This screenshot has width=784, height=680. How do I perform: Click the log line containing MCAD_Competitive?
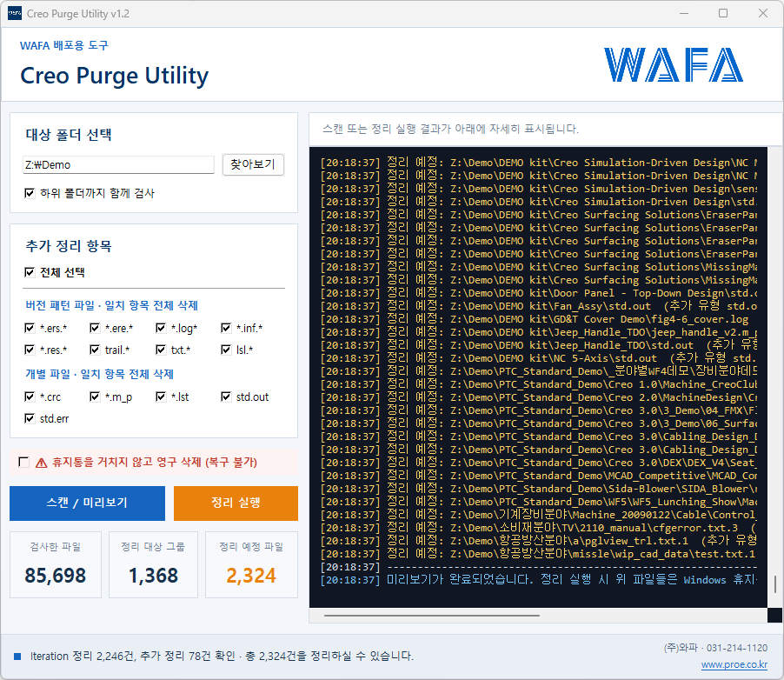(538, 476)
